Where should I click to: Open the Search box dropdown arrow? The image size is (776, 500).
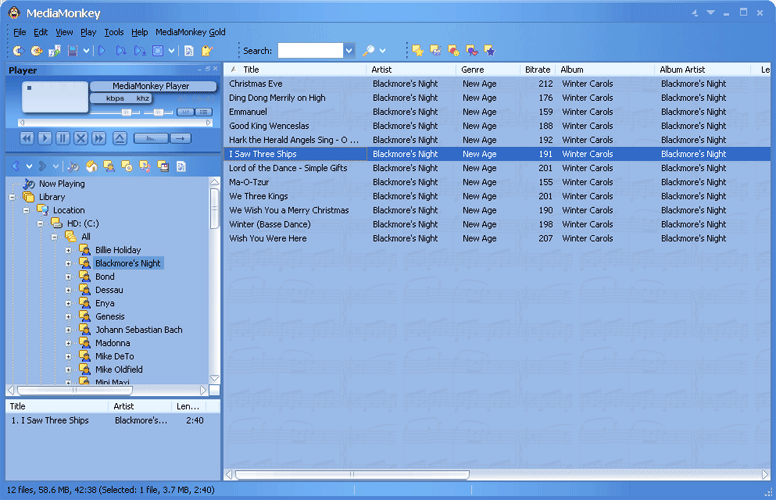pyautogui.click(x=349, y=50)
